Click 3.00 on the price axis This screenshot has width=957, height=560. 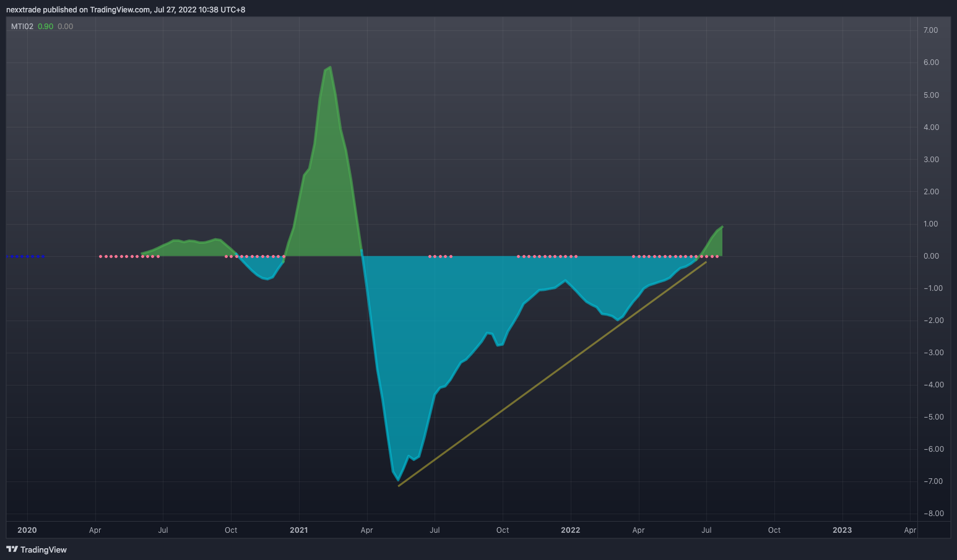pyautogui.click(x=930, y=160)
